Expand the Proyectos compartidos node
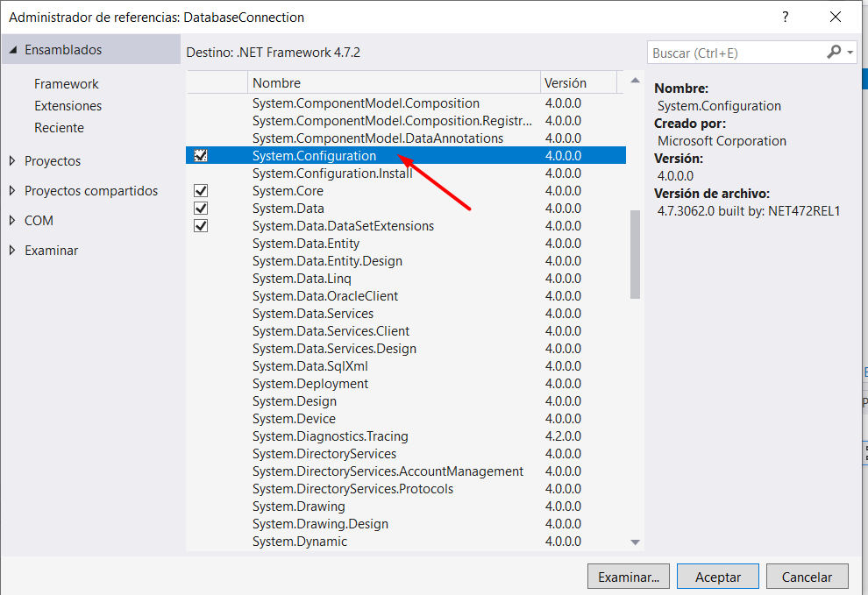Viewport: 868px width, 595px height. 12,191
